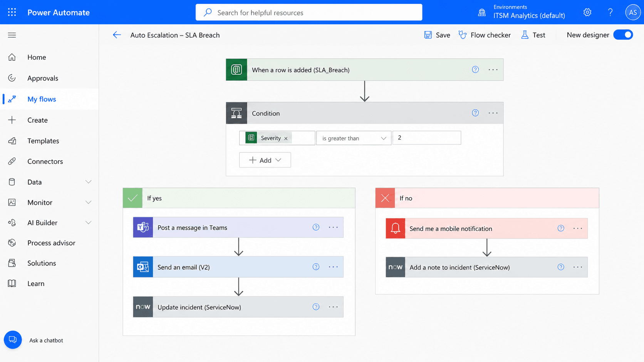Open help for Send me a mobile notification

pos(561,229)
